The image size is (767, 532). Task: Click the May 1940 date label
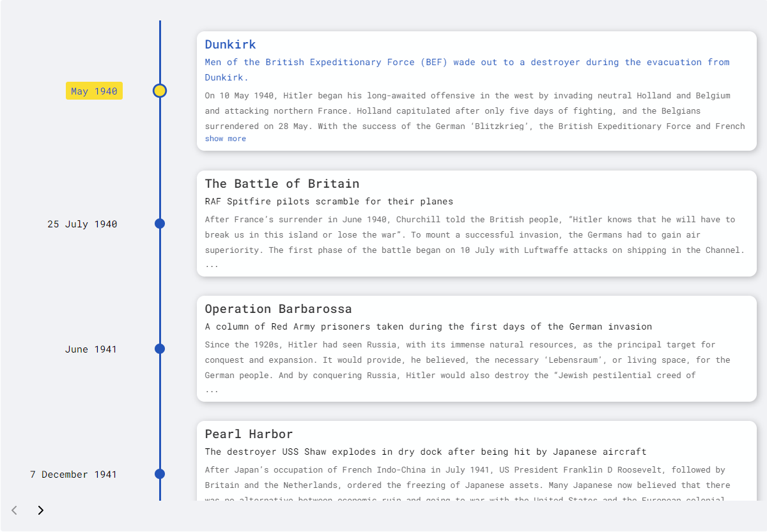94,91
